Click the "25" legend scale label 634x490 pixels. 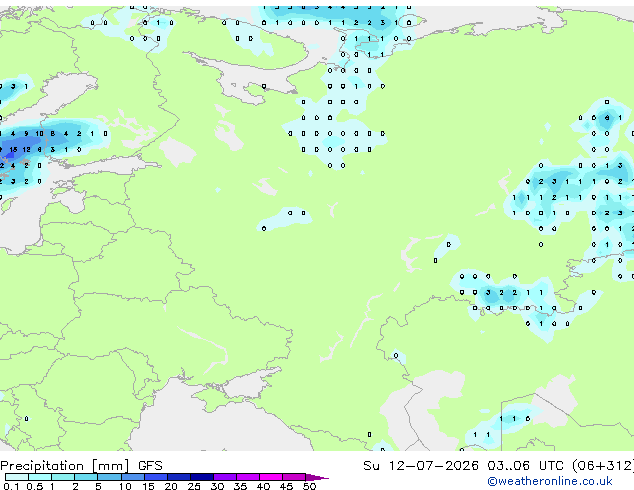coord(194,486)
